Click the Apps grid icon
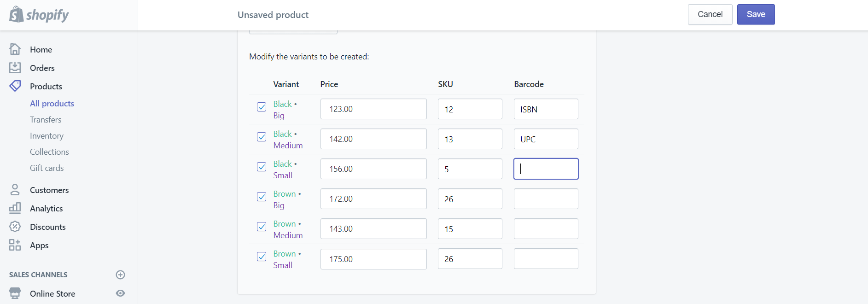Screen dimensions: 868x304 (x=15, y=245)
